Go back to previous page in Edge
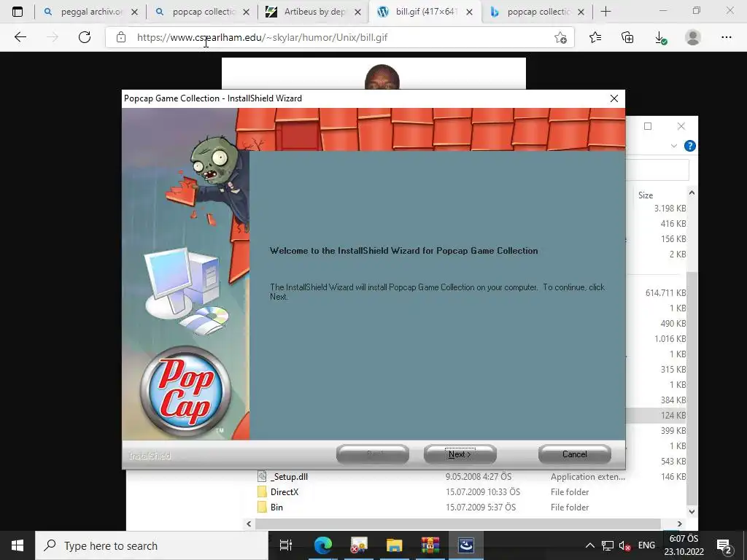This screenshot has height=560, width=747. coord(20,37)
